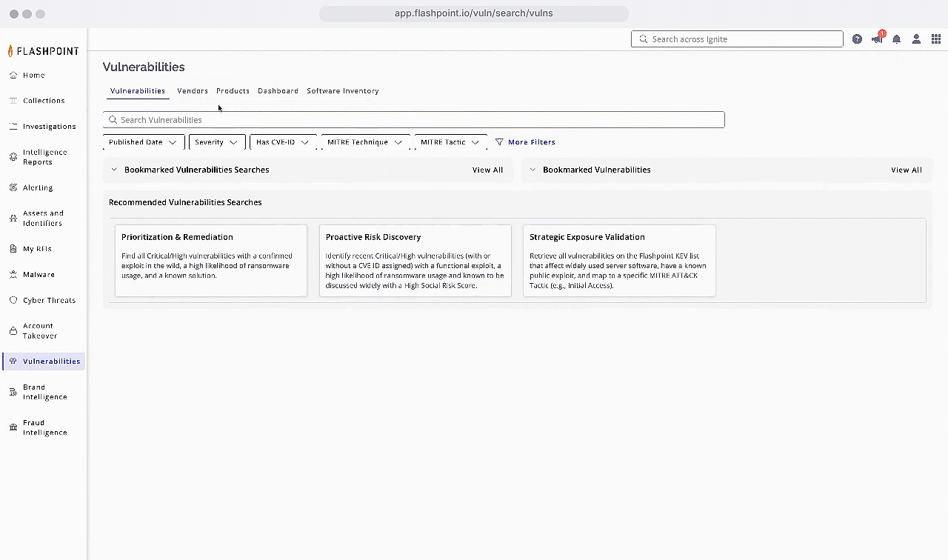
Task: Open the notifications bell icon
Action: (x=896, y=39)
